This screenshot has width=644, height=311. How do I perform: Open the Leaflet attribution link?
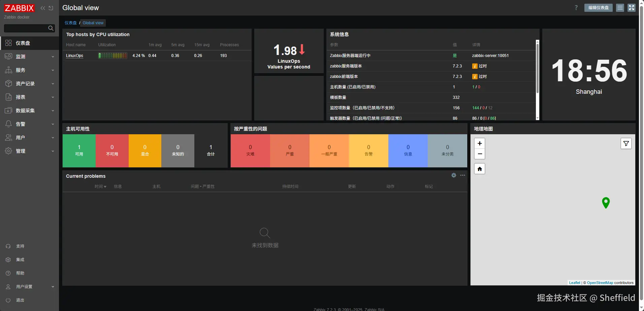click(x=575, y=283)
